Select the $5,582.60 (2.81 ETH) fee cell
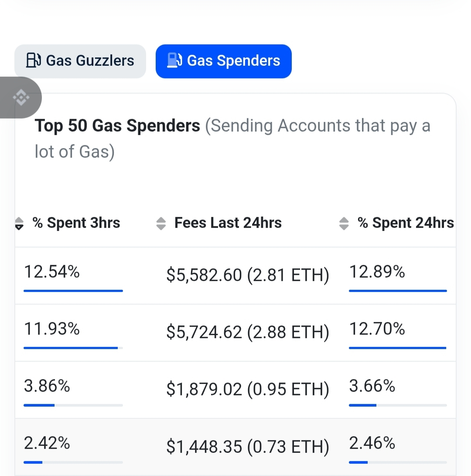The width and height of the screenshot is (471, 476). (x=247, y=275)
